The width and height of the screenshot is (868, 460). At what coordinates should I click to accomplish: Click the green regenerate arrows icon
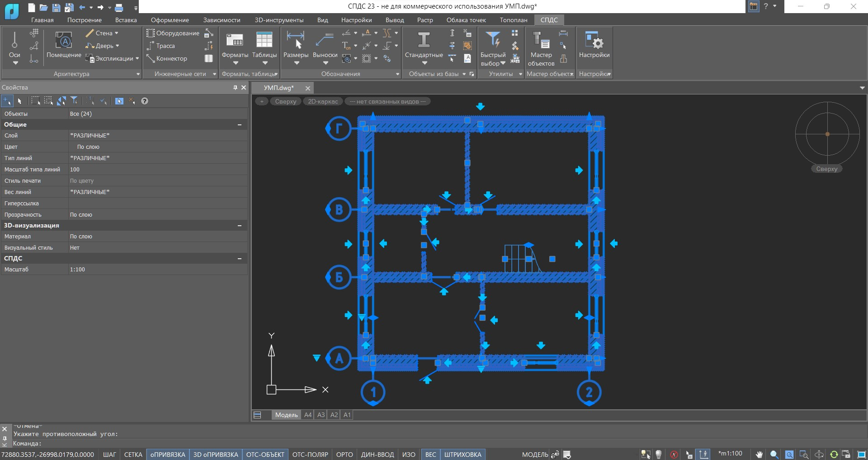(834, 455)
